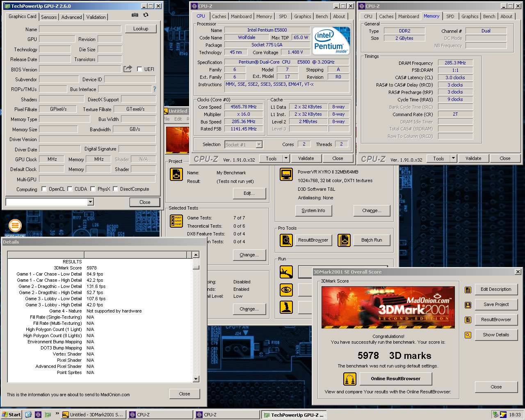Click the CPU-Z quick launch icon in the taskbar
The height and width of the screenshot is (420, 525).
[38, 415]
